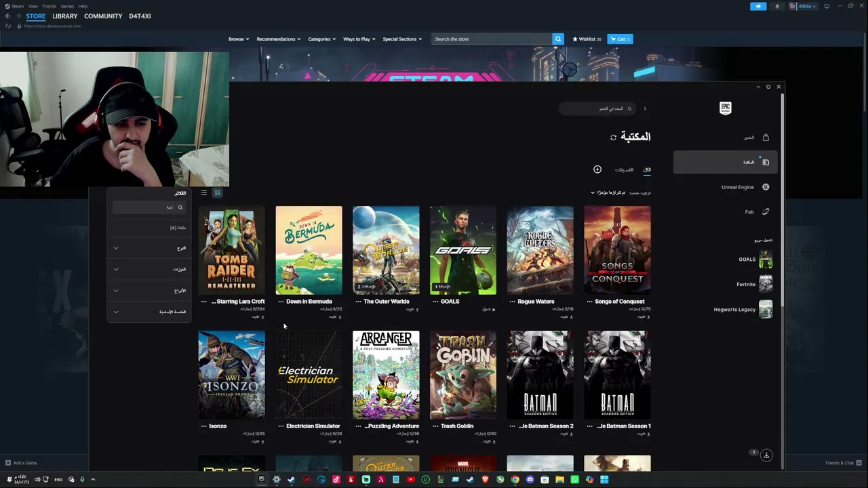
Task: Add a new collection with the plus icon
Action: pos(597,169)
